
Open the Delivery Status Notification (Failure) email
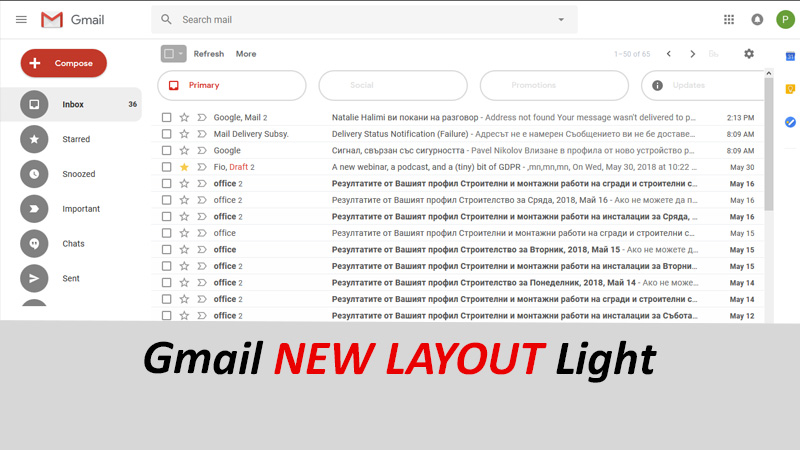458,134
